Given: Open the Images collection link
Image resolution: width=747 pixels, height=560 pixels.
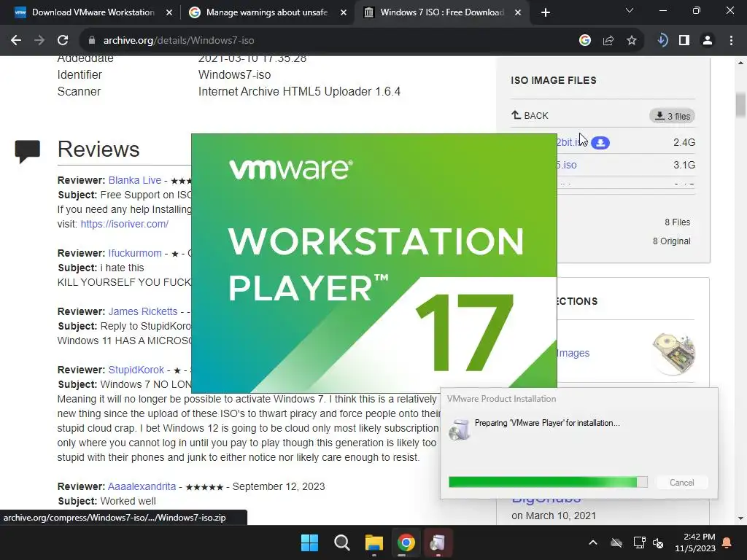Looking at the screenshot, I should (573, 353).
